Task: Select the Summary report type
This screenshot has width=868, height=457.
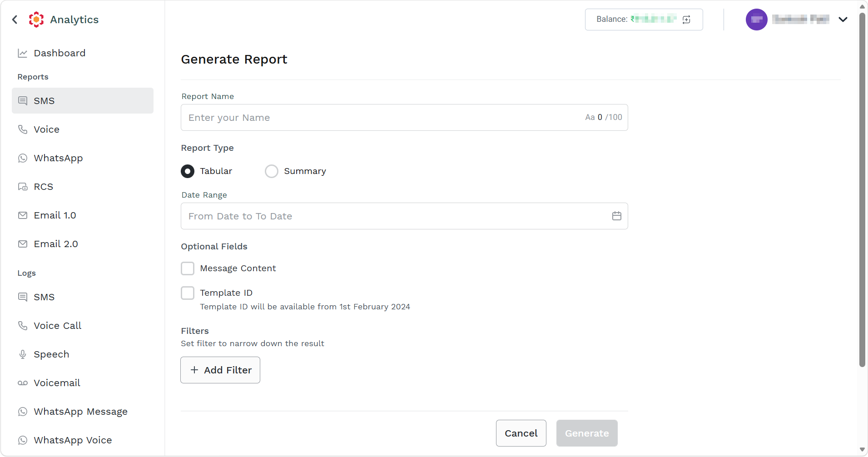Action: [272, 171]
